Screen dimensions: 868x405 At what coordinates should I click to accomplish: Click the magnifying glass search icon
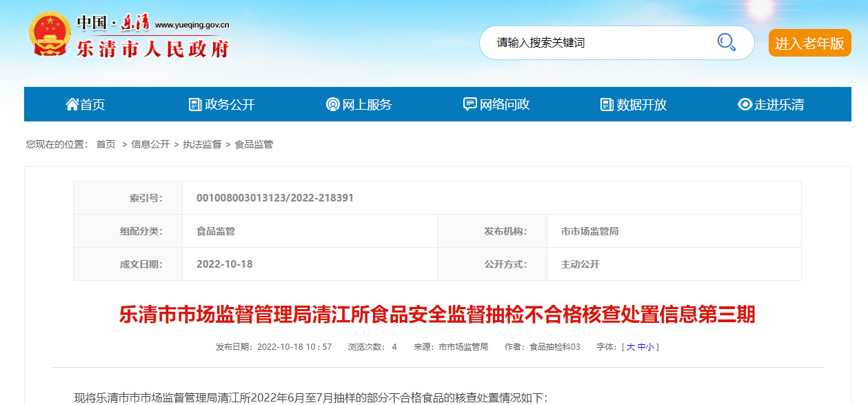726,43
